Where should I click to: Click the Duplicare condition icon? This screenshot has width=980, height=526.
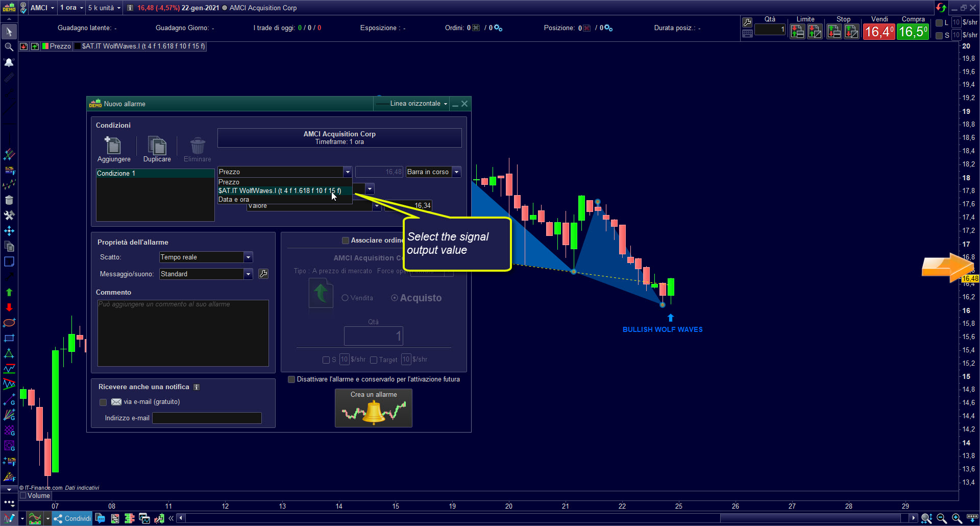pos(157,146)
